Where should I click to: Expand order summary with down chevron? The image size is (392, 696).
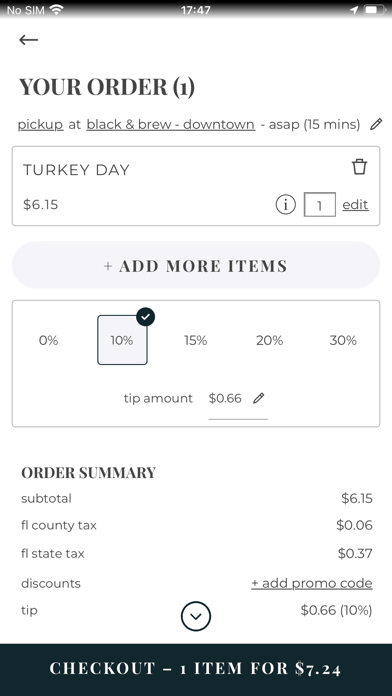click(x=196, y=616)
